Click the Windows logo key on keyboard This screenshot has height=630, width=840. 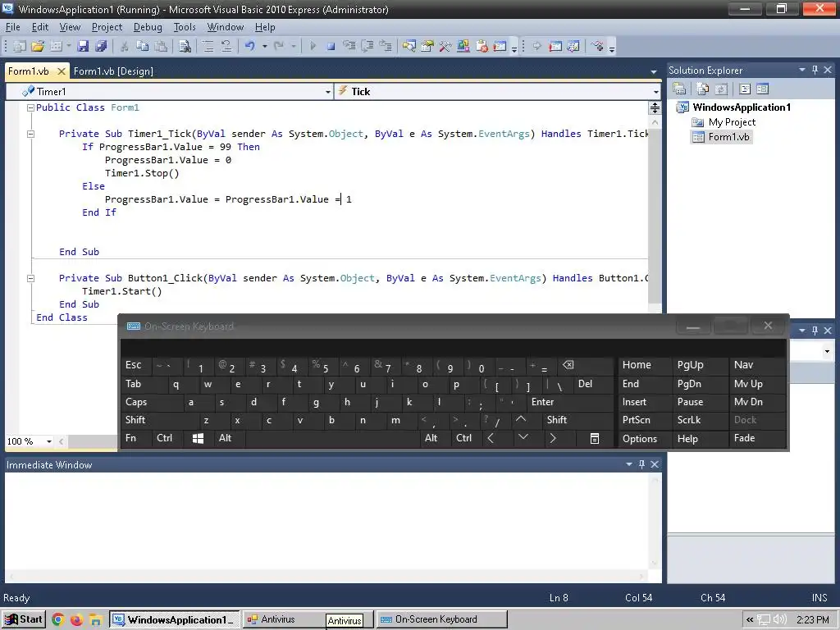click(x=198, y=439)
